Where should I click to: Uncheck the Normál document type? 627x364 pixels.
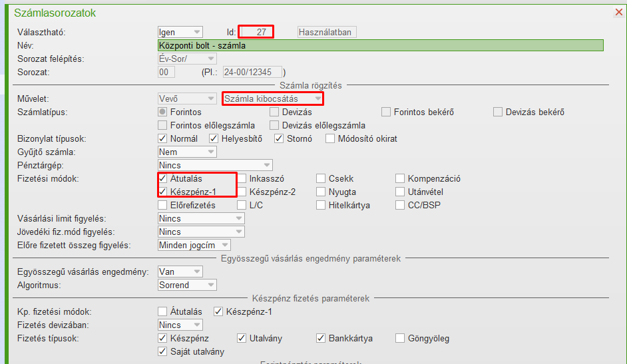coord(162,138)
